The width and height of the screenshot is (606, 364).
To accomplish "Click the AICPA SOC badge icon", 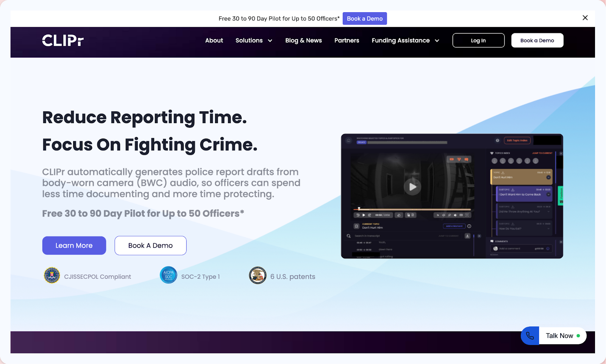I will tap(169, 275).
